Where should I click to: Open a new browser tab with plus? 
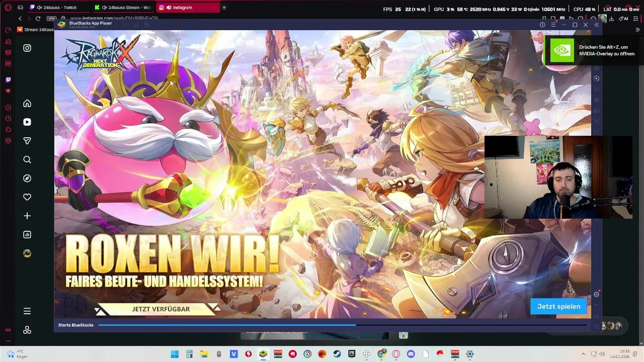coord(224,8)
